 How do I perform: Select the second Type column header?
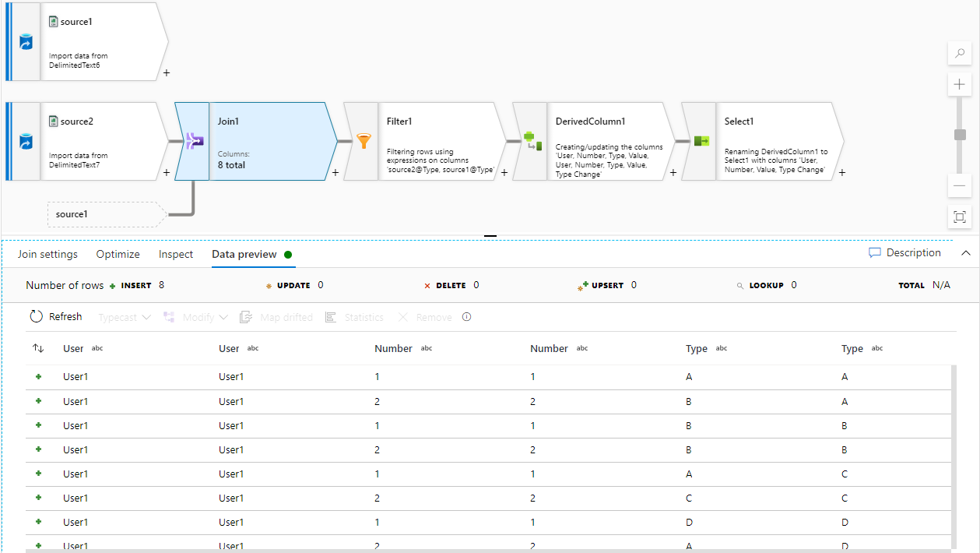(852, 348)
